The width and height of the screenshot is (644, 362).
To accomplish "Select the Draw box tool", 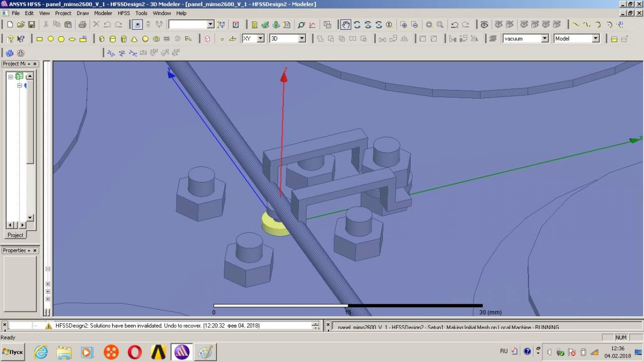I will 102,39.
